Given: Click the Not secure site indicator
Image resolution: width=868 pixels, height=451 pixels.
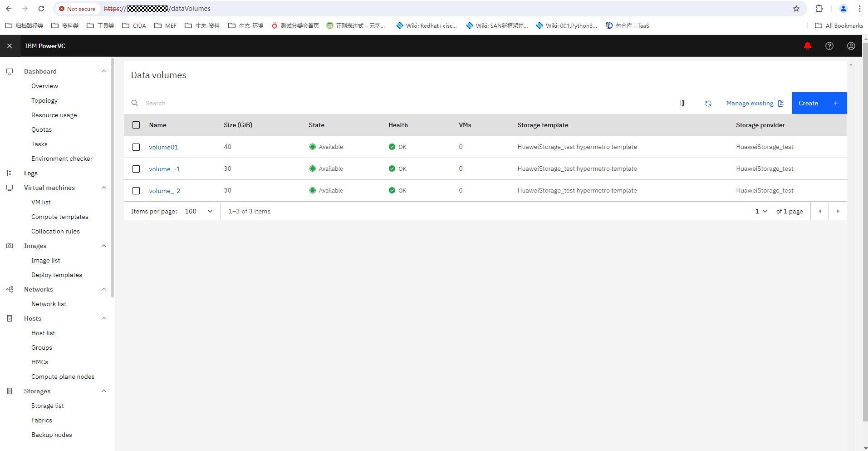Looking at the screenshot, I should pos(77,9).
